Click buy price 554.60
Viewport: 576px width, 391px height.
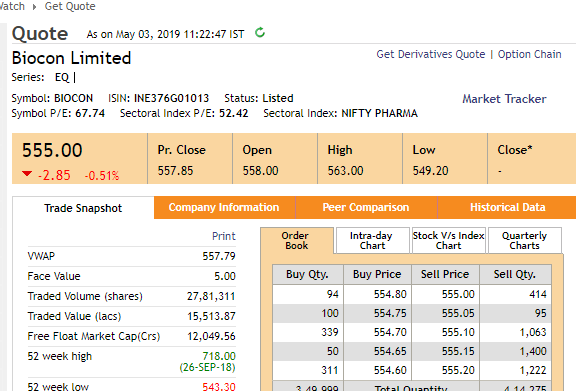390,370
